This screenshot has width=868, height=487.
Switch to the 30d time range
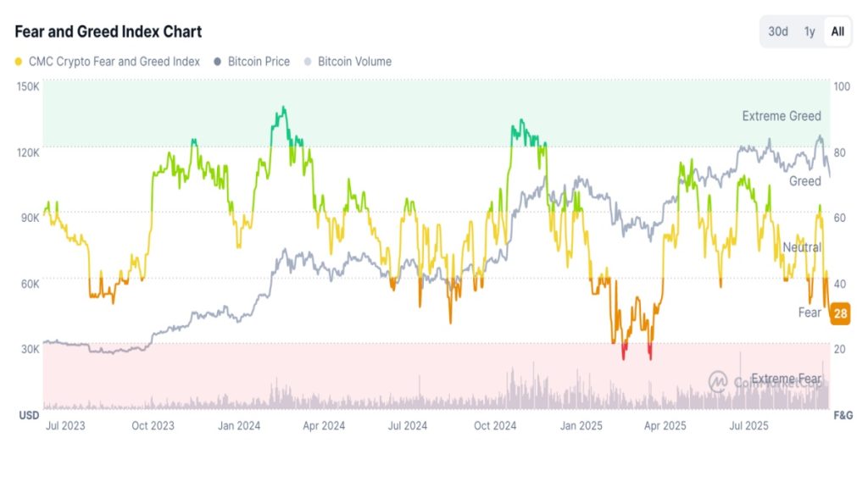click(x=778, y=32)
